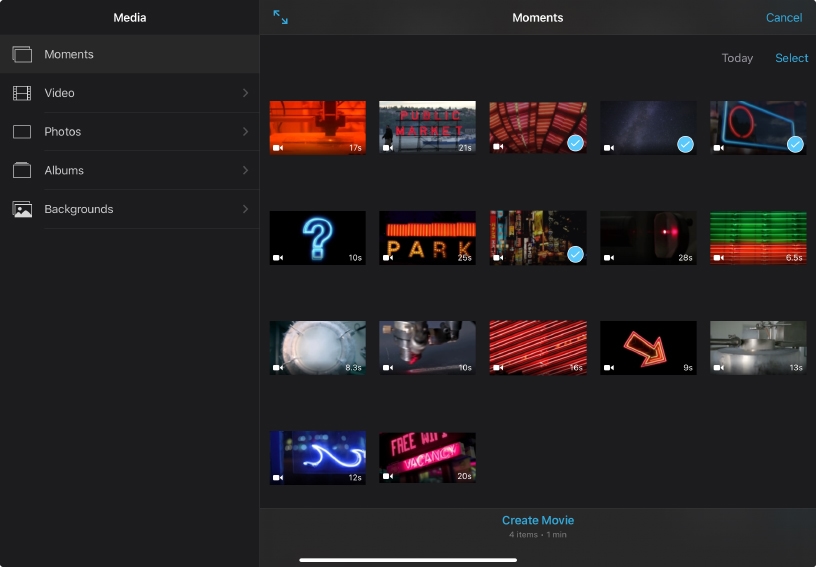Select the Public Market sign clip thumbnail
The width and height of the screenshot is (816, 567).
tap(427, 127)
